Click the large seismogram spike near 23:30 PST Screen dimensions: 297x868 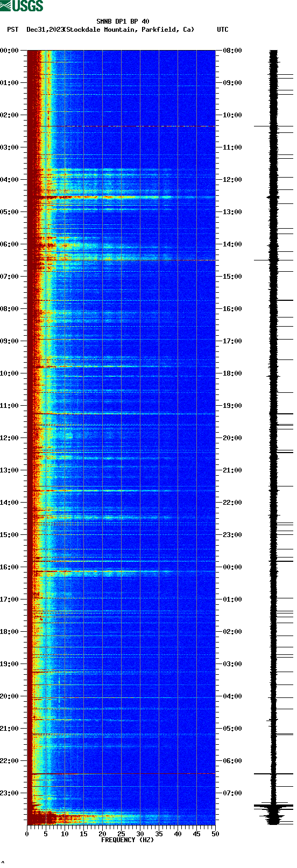[274, 806]
